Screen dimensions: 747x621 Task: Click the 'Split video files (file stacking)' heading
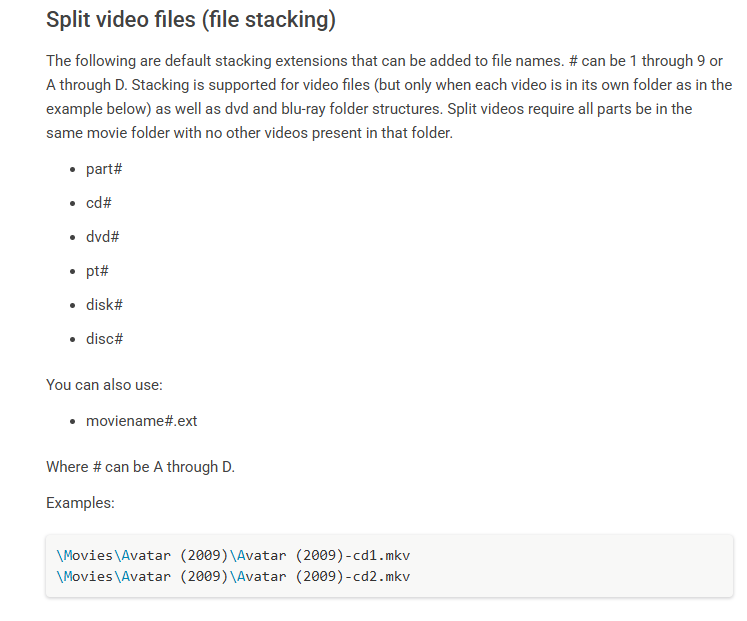pos(191,20)
